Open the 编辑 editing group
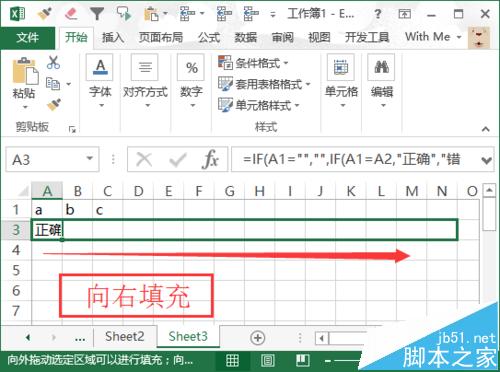 pos(382,82)
